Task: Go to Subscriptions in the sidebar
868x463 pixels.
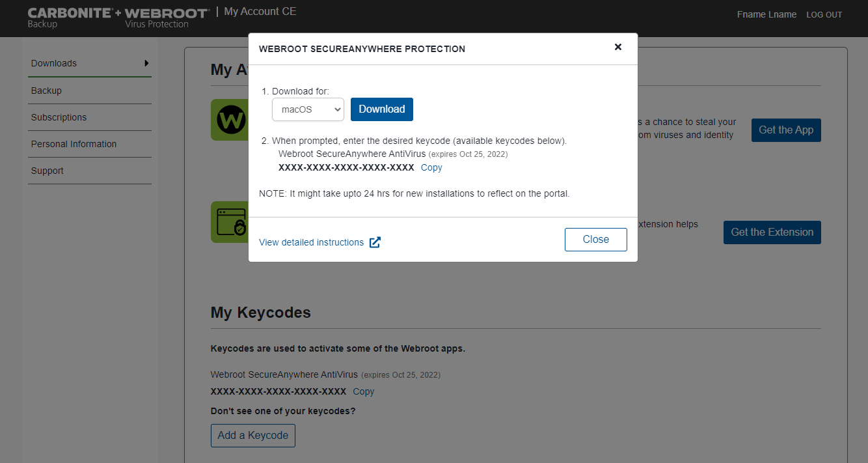Action: coord(59,117)
